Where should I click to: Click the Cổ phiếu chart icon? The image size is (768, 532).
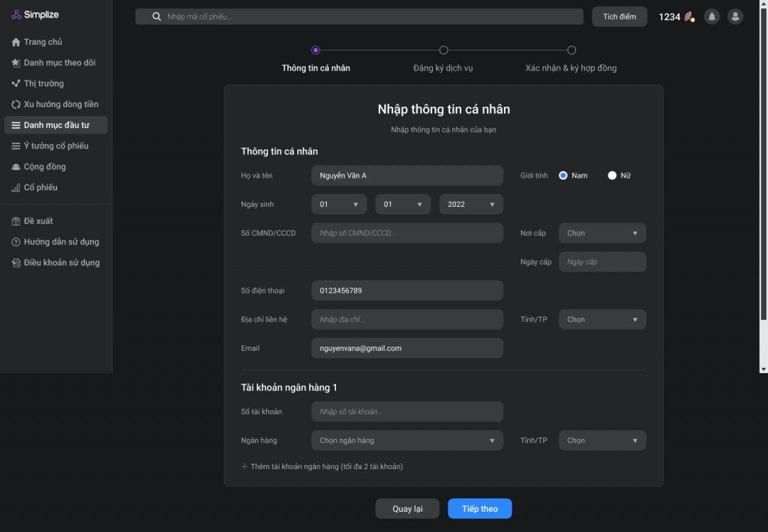tap(16, 188)
